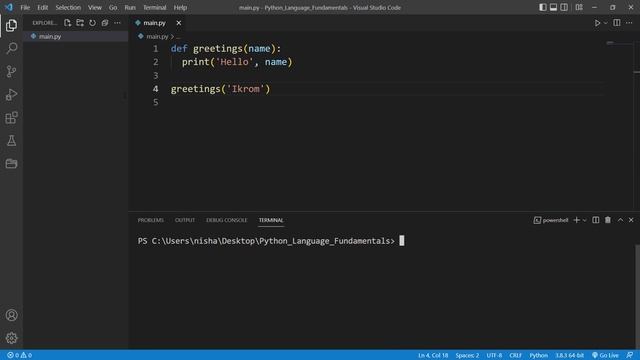Select main.py in the Explorer tree

pos(76,36)
